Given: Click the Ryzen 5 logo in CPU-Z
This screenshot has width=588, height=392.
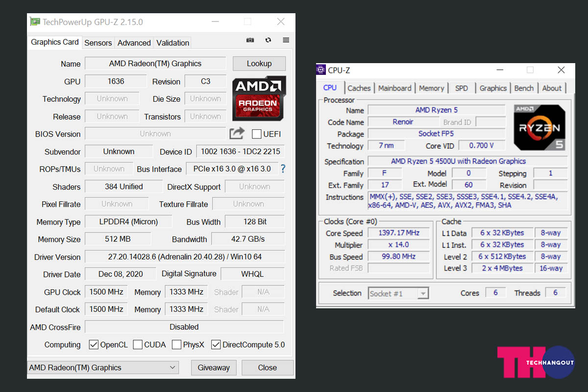Looking at the screenshot, I should click(x=539, y=127).
